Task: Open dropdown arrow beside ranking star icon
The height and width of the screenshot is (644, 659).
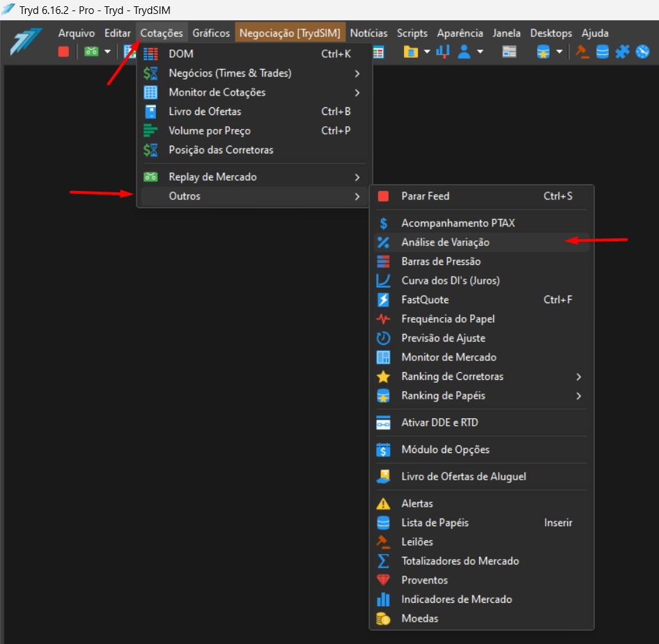Action: coord(559,52)
